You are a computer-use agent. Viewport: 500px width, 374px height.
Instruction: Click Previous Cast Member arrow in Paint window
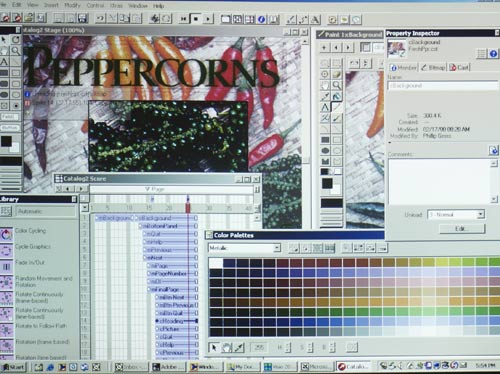(x=336, y=47)
